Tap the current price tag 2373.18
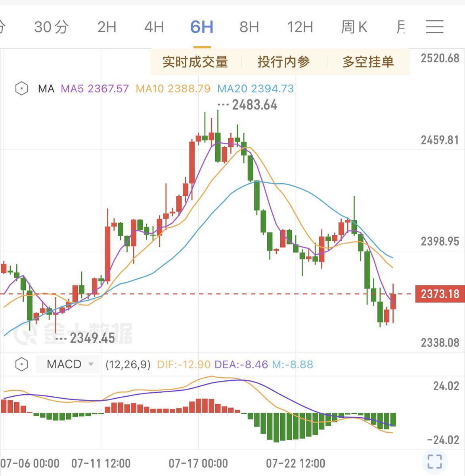The height and width of the screenshot is (476, 465). point(440,294)
